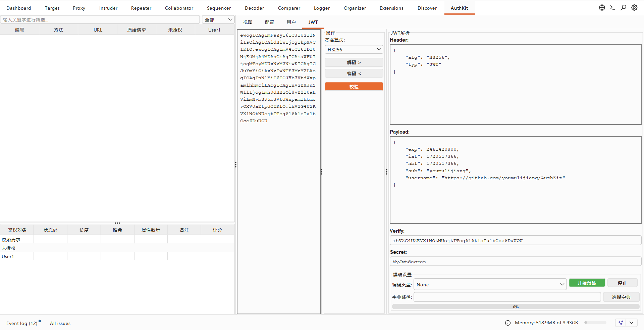Open the 配置 sub-tab

pos(269,22)
